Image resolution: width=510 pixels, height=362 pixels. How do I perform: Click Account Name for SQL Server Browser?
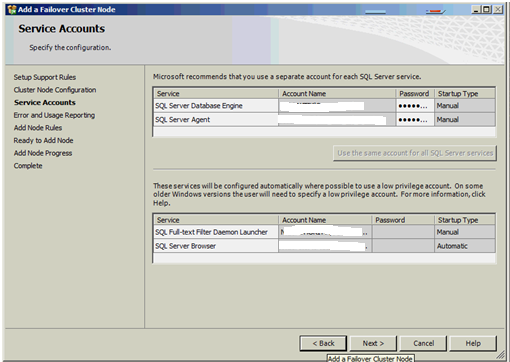325,246
